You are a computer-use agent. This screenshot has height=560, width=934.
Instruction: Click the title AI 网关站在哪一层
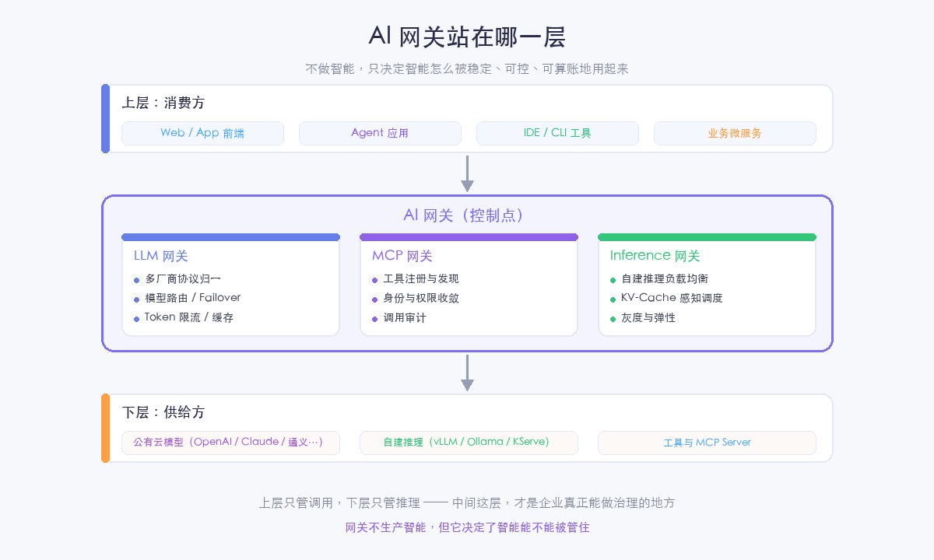[x=467, y=37]
